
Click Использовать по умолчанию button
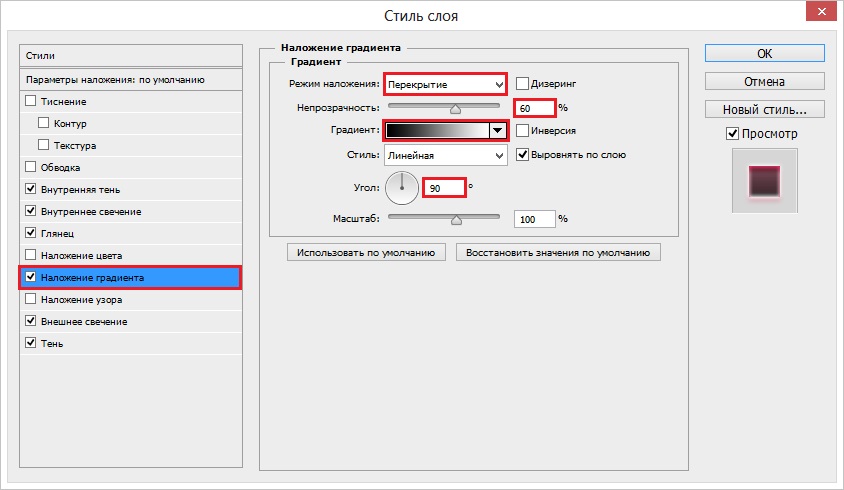(x=366, y=253)
